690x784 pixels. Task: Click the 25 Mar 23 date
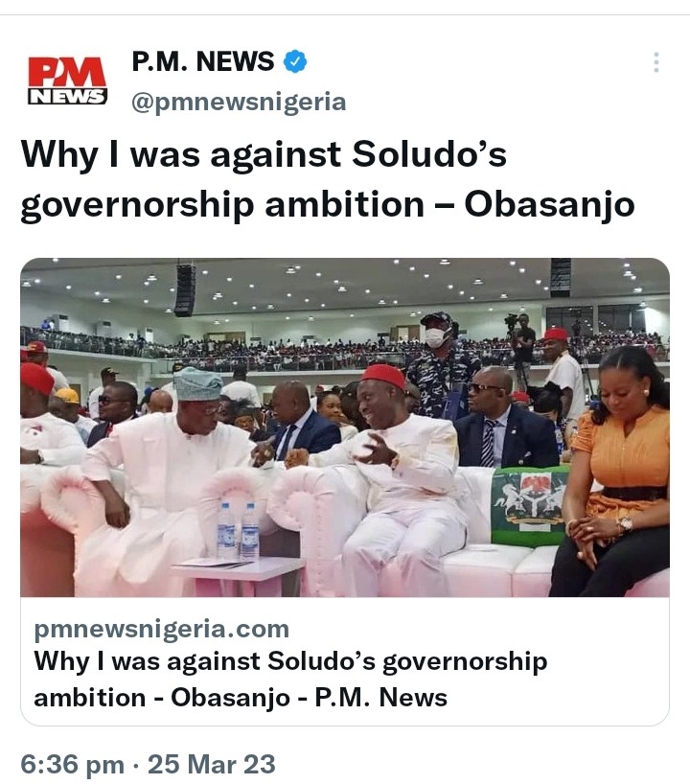point(212,765)
